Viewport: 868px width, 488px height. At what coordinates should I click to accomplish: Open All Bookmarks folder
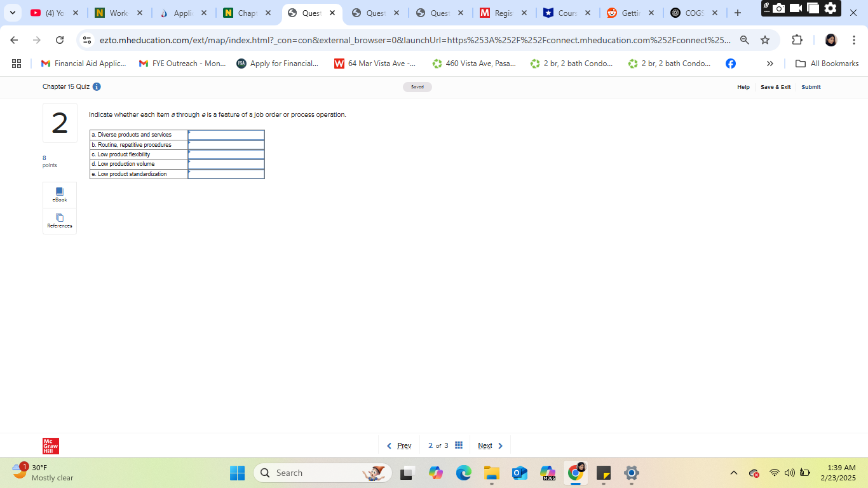pyautogui.click(x=827, y=64)
